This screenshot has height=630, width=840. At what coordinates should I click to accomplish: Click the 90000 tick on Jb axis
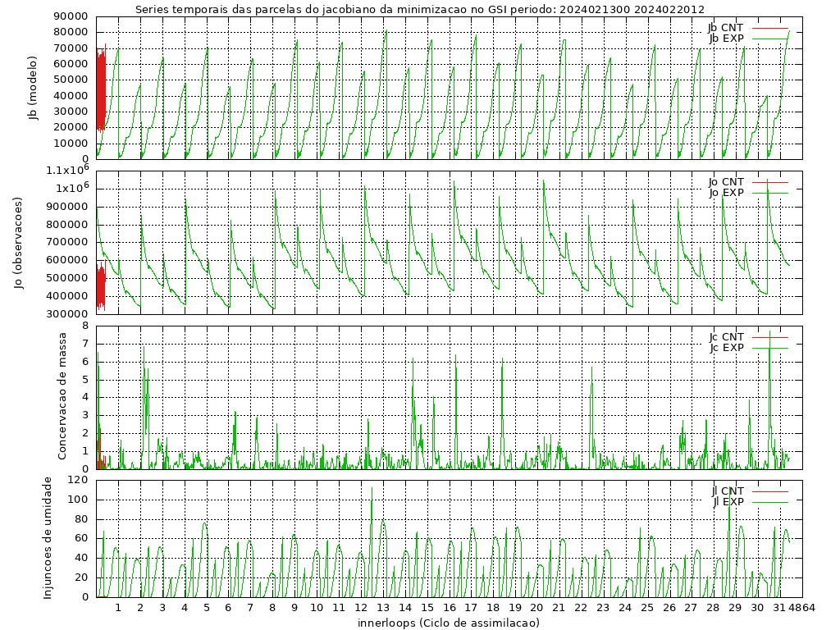71,16
